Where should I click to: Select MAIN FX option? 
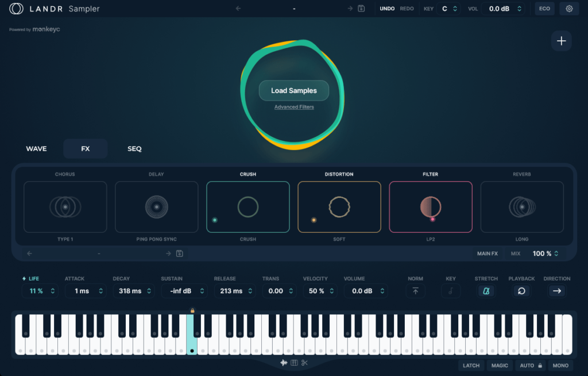pyautogui.click(x=487, y=254)
